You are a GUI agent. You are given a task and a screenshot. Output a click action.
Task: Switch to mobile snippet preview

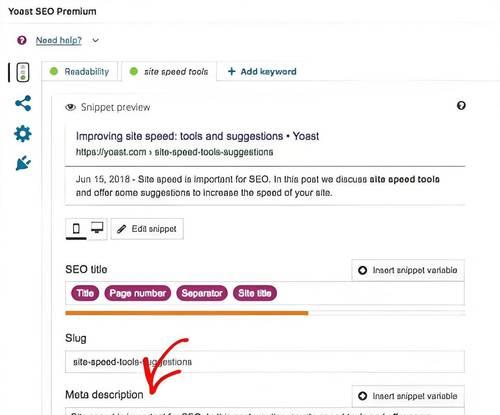[x=76, y=229]
